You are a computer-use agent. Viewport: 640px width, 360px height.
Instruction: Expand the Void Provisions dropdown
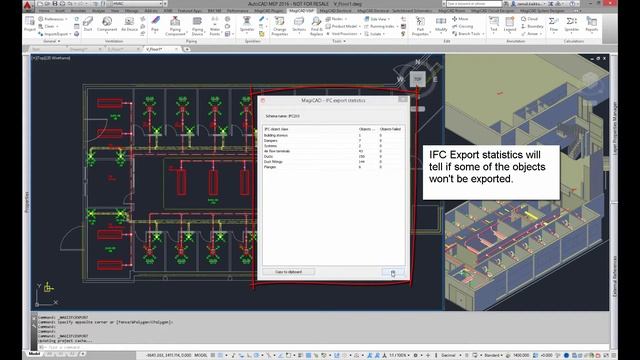coord(343,34)
